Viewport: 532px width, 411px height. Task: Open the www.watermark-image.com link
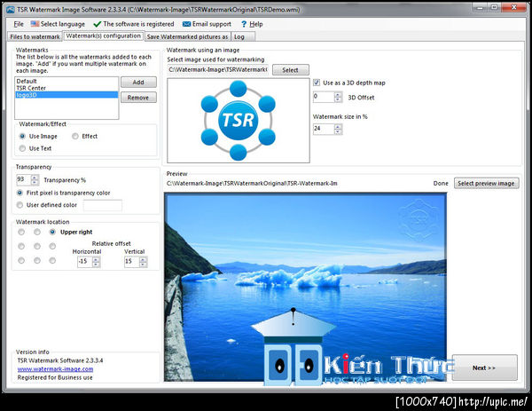pyautogui.click(x=55, y=369)
